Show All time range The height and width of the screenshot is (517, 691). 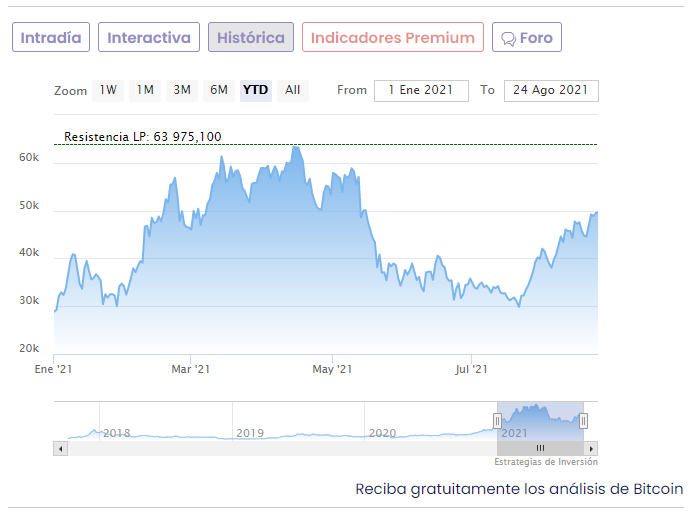(x=292, y=90)
